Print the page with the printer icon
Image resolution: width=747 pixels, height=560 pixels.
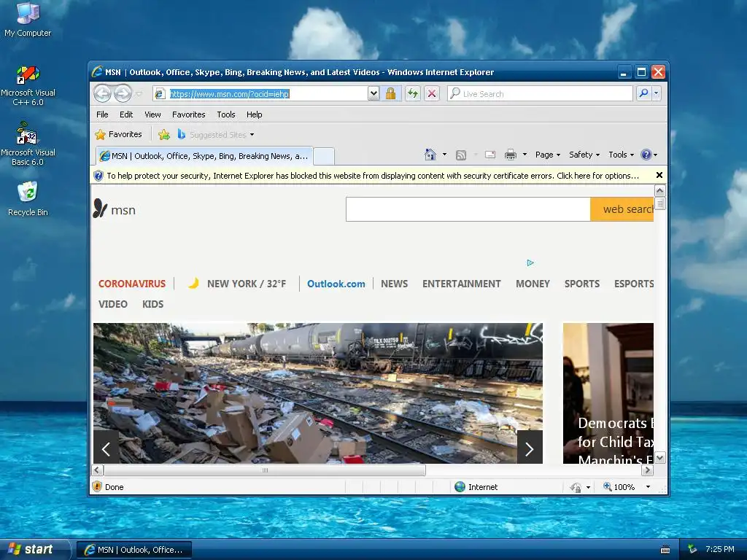(x=511, y=155)
